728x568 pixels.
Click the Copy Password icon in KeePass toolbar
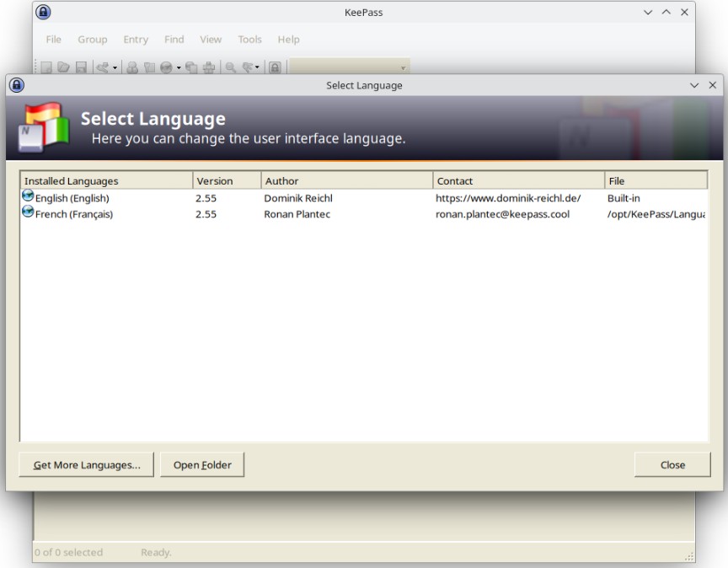(149, 67)
